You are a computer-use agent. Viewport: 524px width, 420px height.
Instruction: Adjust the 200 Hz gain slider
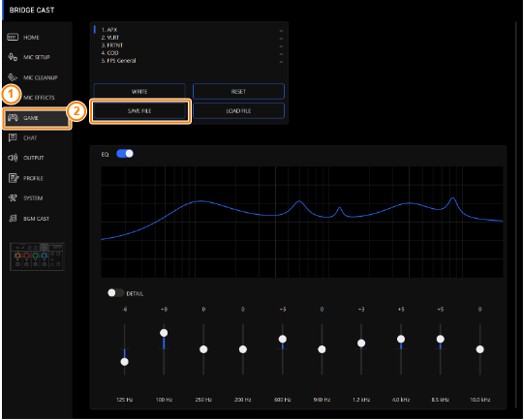pyautogui.click(x=243, y=349)
